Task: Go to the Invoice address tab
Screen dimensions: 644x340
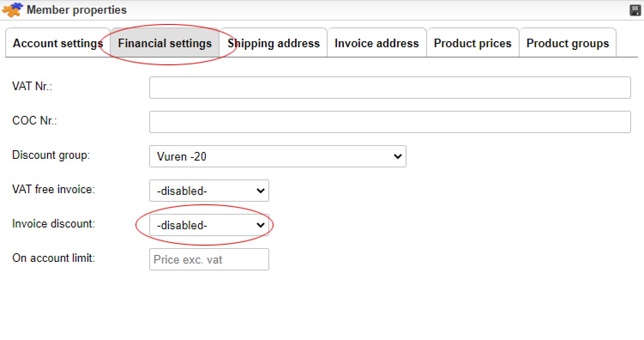Action: 376,43
